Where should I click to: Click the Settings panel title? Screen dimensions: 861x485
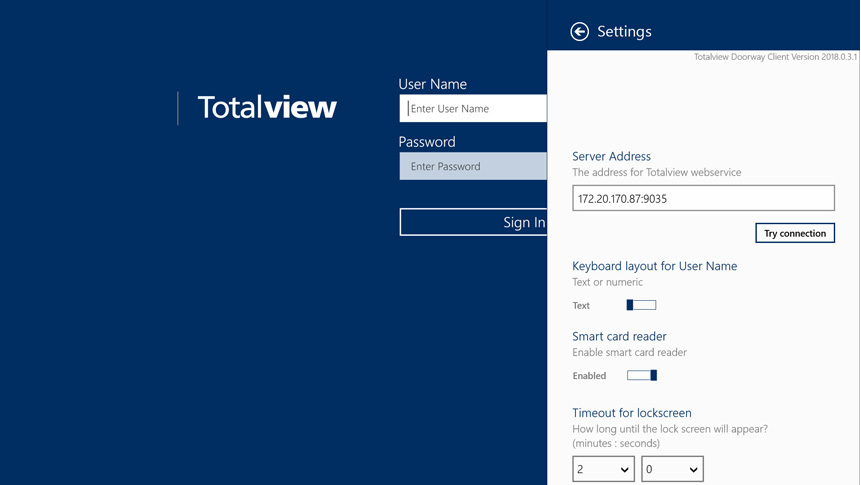coord(624,32)
